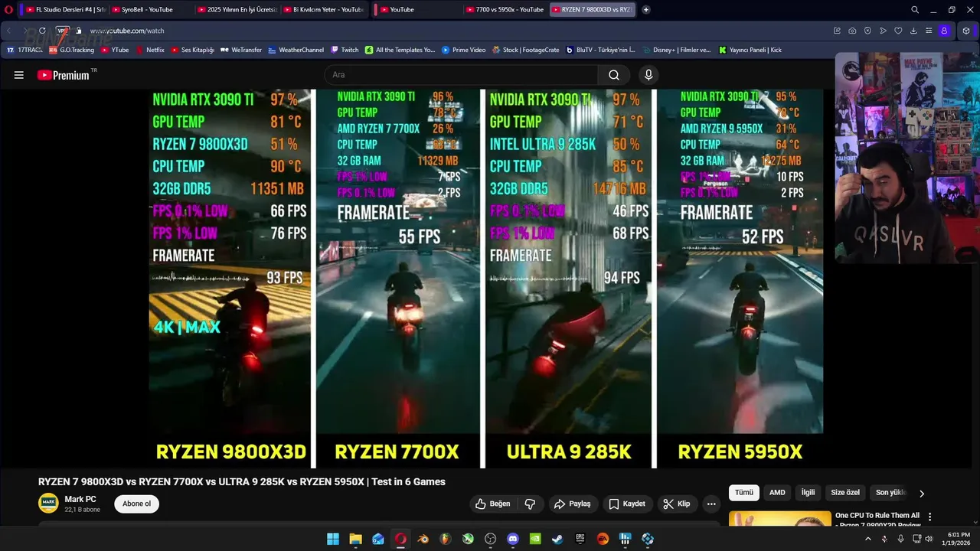The height and width of the screenshot is (551, 980).
Task: Open the downloads icon in toolbar
Action: pyautogui.click(x=913, y=31)
